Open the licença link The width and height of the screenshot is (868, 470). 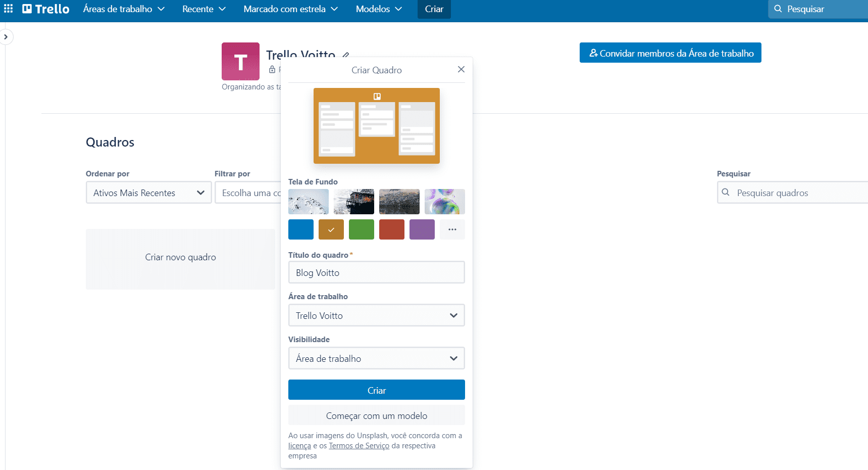(x=299, y=446)
